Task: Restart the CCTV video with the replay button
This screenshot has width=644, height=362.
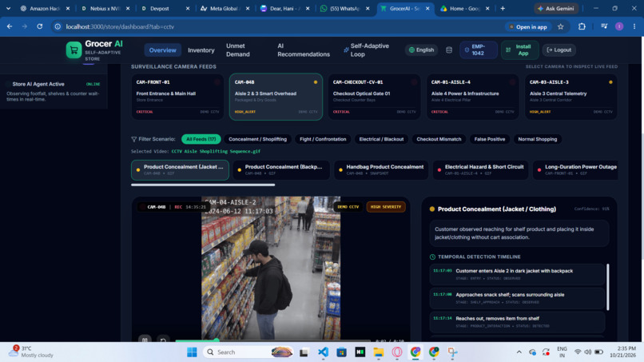Action: pos(163,340)
